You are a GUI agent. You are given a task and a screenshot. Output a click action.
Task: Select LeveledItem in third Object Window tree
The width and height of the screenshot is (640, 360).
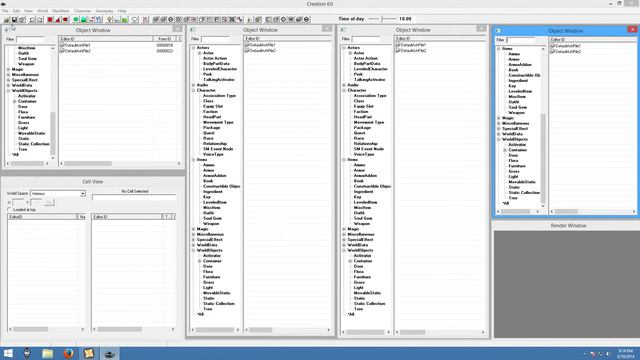365,202
